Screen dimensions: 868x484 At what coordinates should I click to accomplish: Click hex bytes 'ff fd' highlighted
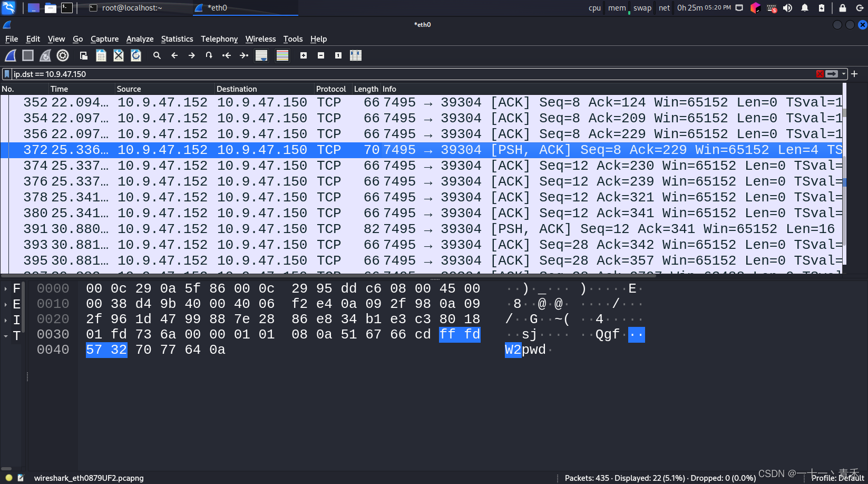coord(460,334)
